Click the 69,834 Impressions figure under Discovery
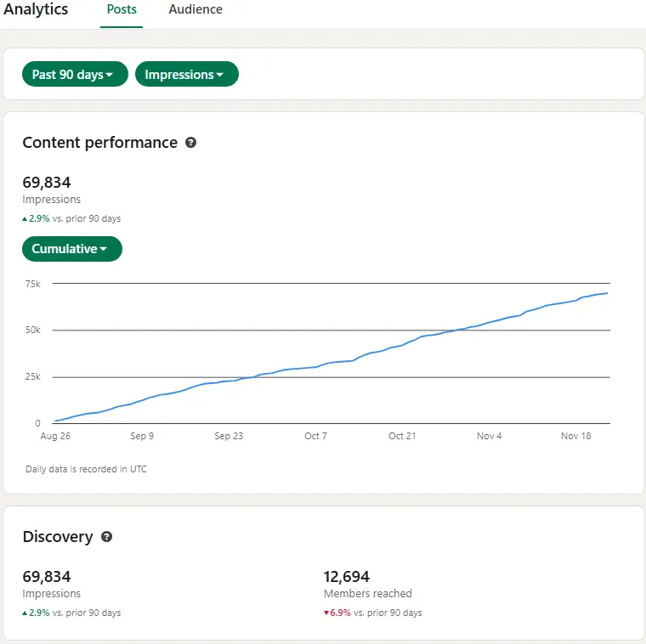The height and width of the screenshot is (644, 646). coord(47,577)
